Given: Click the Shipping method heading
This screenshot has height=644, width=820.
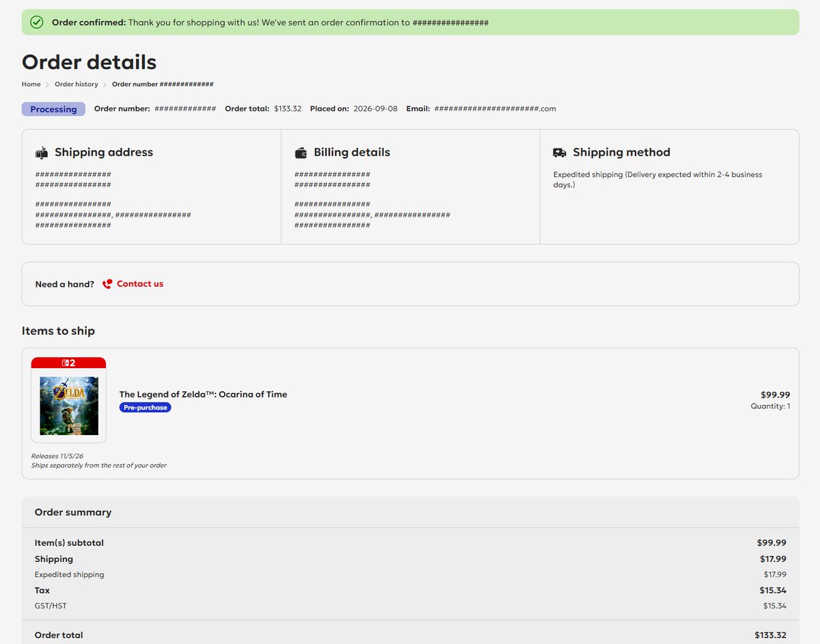Looking at the screenshot, I should [621, 152].
